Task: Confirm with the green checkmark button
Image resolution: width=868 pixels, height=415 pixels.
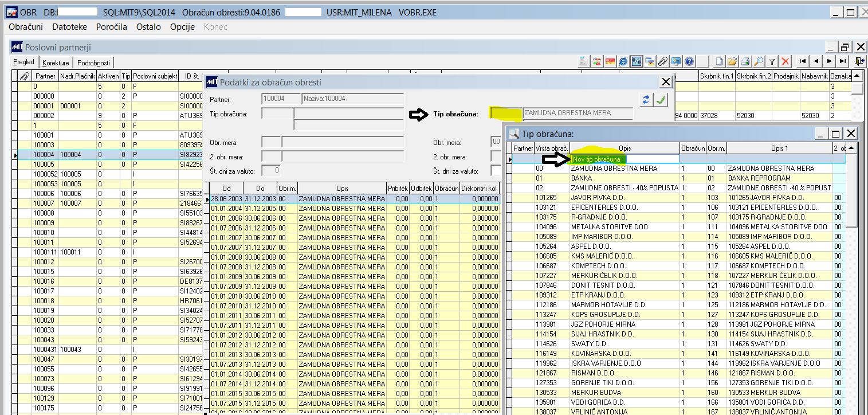Action: coord(661,100)
